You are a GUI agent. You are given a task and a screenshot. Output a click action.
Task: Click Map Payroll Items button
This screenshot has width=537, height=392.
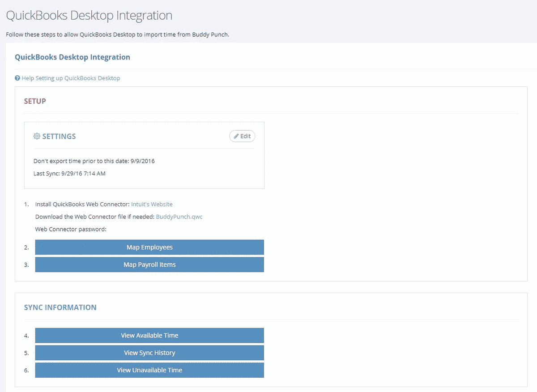[149, 264]
